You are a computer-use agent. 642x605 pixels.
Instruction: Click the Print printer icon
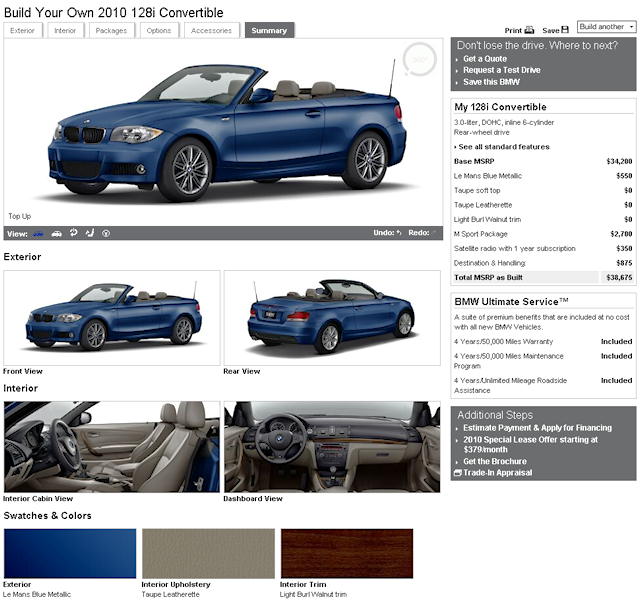click(529, 30)
